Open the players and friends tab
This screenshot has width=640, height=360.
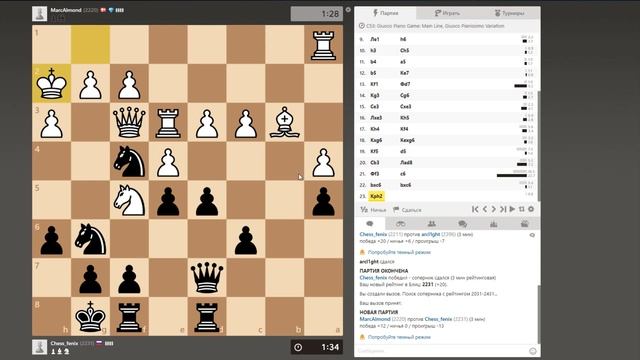(x=431, y=224)
